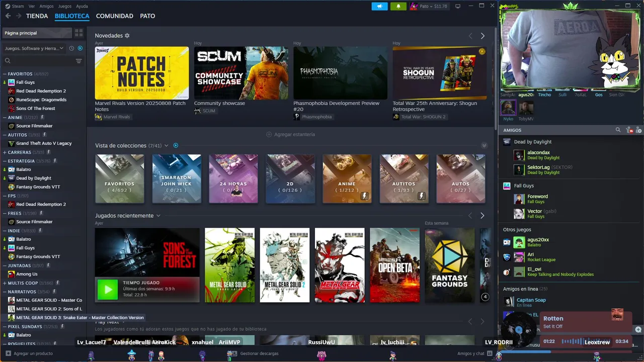Toggle collections view ready-to-play filter icon
The width and height of the screenshot is (644, 362).
[x=176, y=145]
